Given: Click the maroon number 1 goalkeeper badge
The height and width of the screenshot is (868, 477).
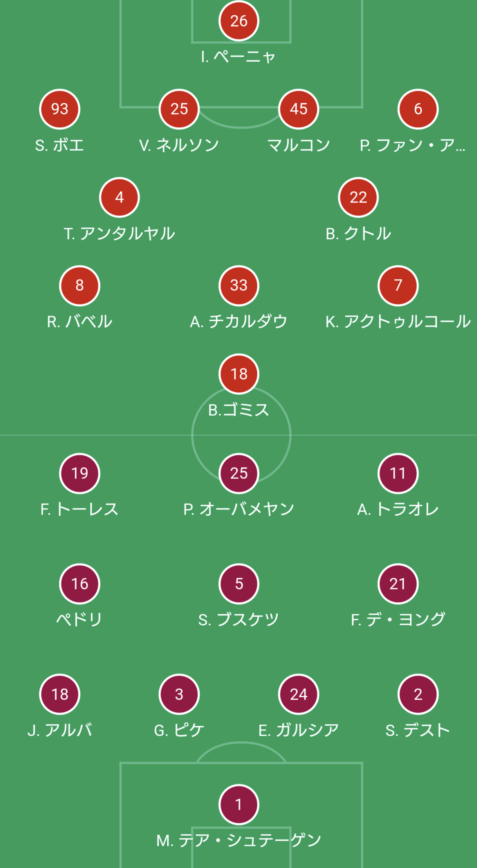Looking at the screenshot, I should (238, 805).
